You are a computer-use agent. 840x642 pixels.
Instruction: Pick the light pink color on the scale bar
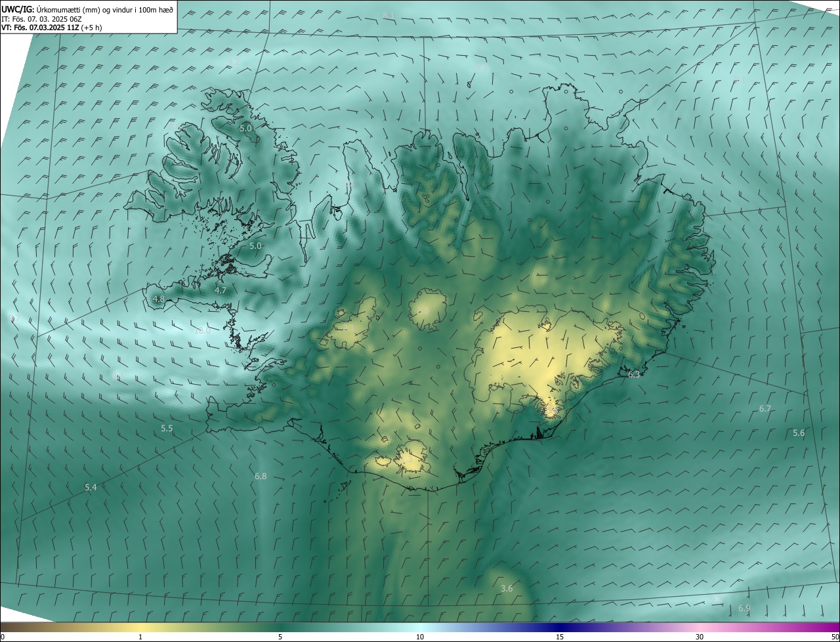click(700, 627)
